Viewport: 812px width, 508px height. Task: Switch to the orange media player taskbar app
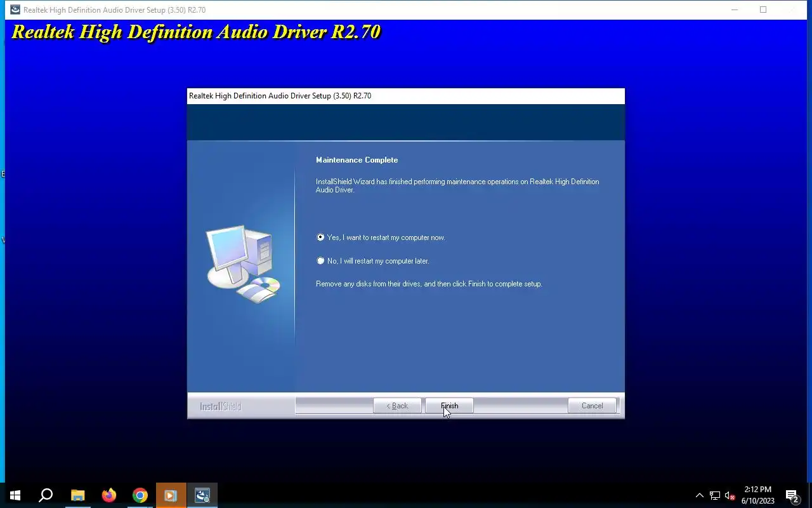click(171, 495)
